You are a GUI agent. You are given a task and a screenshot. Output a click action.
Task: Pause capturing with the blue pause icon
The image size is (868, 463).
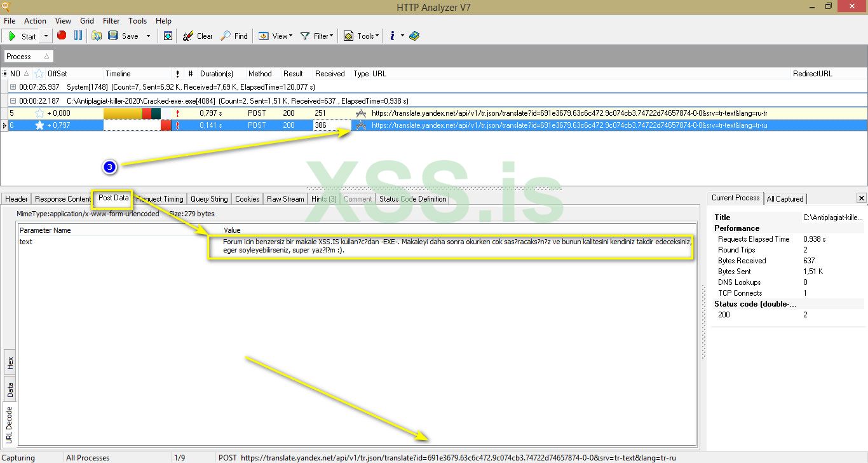[x=78, y=36]
